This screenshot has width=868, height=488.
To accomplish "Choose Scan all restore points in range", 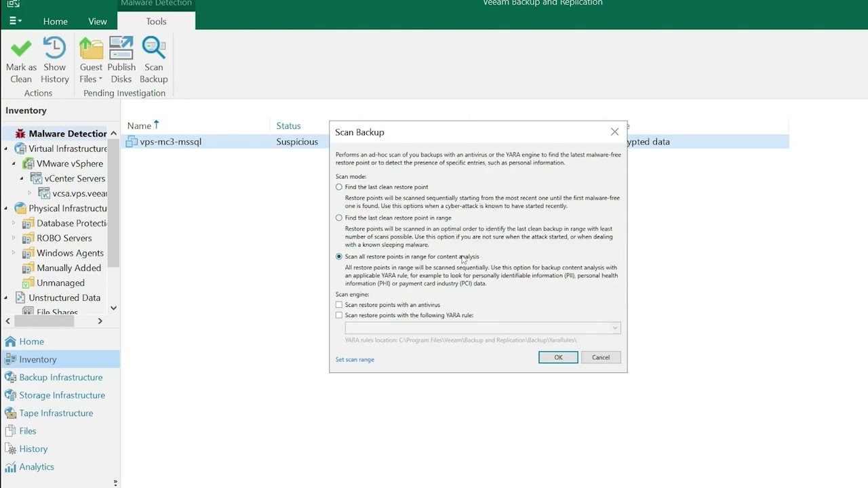I will click(339, 257).
